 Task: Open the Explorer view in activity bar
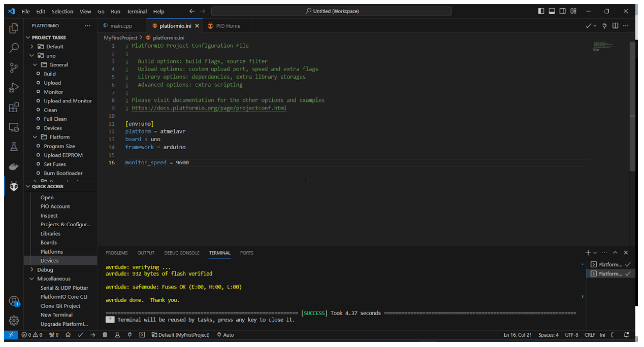click(x=14, y=28)
